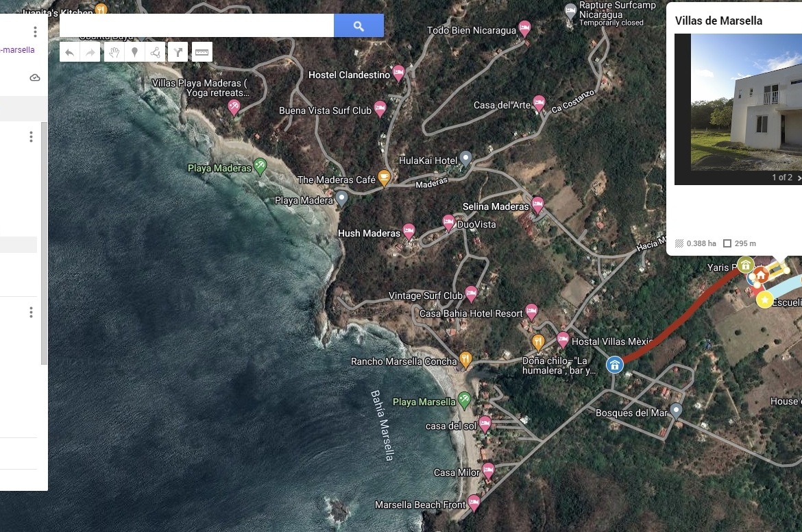This screenshot has width=802, height=532.
Task: Click the orange house custom marker
Action: 761,276
